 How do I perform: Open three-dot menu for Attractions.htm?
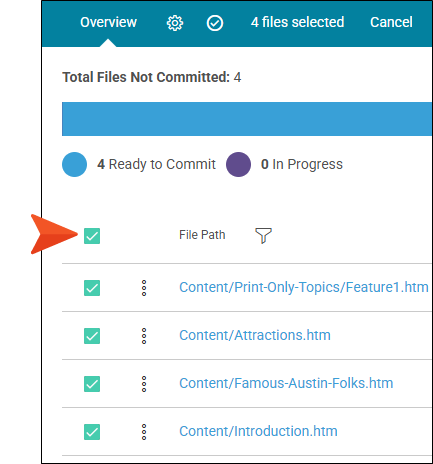(x=144, y=336)
